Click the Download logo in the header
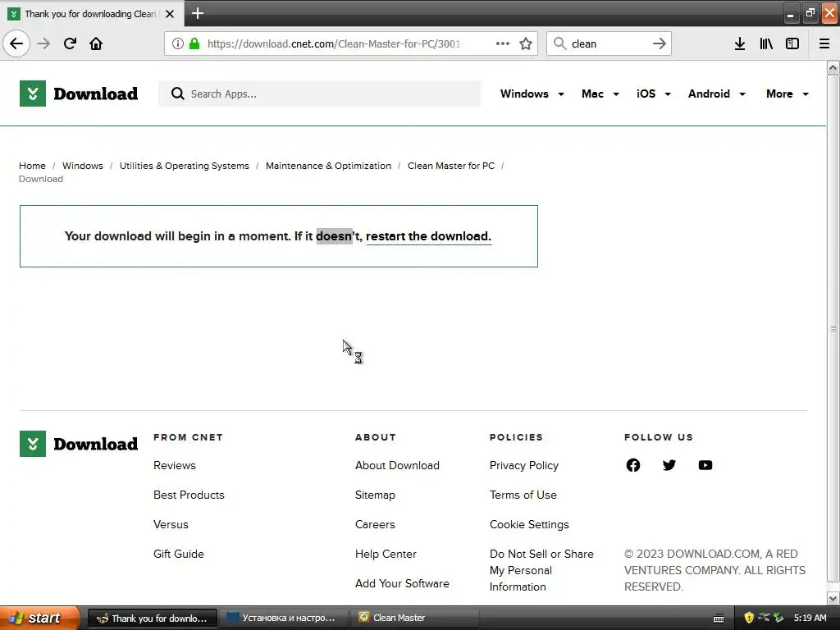Screen dimensions: 840x630 point(79,94)
